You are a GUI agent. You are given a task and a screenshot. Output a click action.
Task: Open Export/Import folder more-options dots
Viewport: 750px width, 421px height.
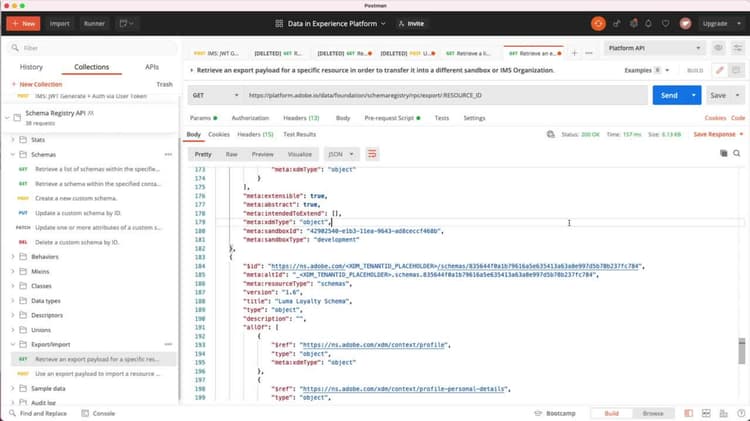(x=168, y=344)
